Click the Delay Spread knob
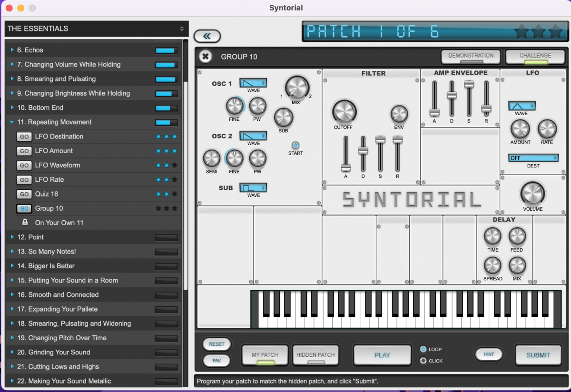The height and width of the screenshot is (392, 571). point(492,265)
